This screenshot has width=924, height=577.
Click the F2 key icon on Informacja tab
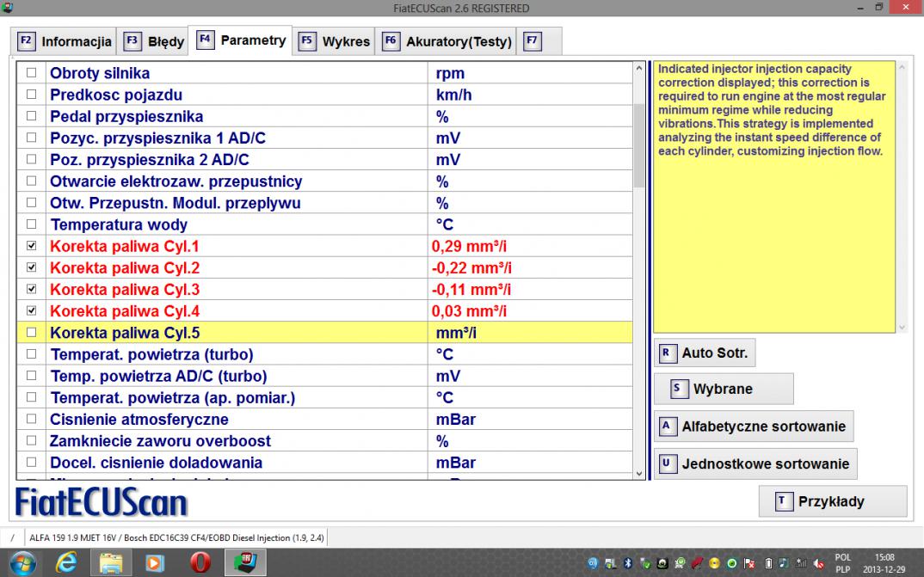tap(26, 41)
